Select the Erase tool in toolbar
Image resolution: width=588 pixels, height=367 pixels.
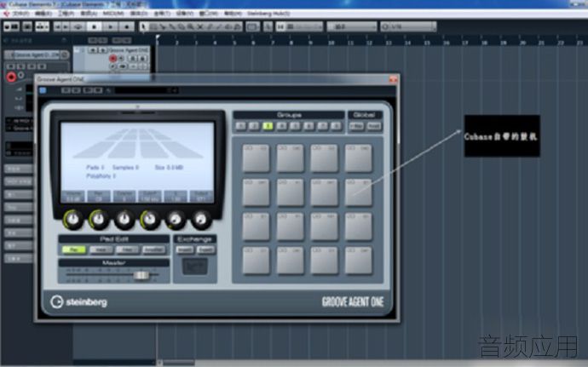[x=182, y=26]
